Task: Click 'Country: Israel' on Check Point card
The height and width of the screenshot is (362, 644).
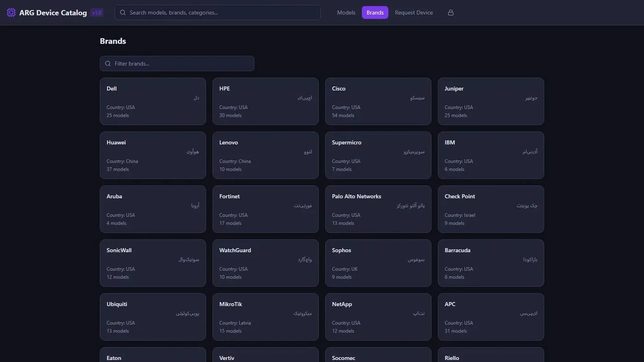Action: (460, 215)
